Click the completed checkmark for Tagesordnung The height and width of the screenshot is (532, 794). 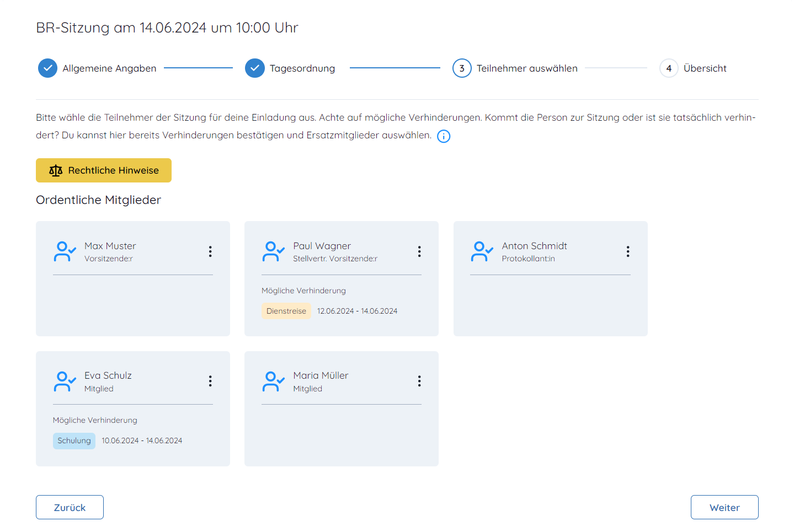tap(255, 68)
